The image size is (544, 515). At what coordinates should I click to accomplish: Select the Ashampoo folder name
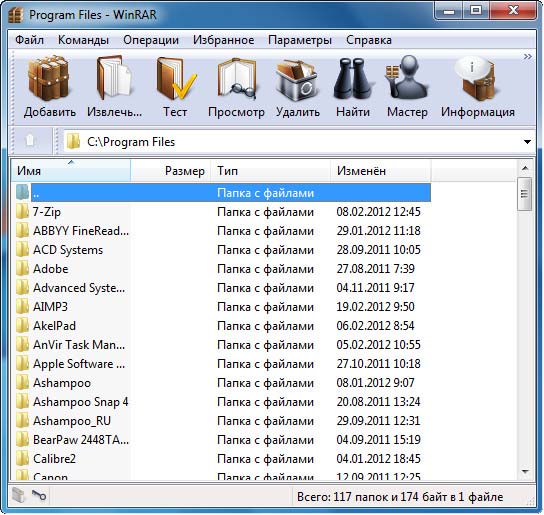coord(62,383)
